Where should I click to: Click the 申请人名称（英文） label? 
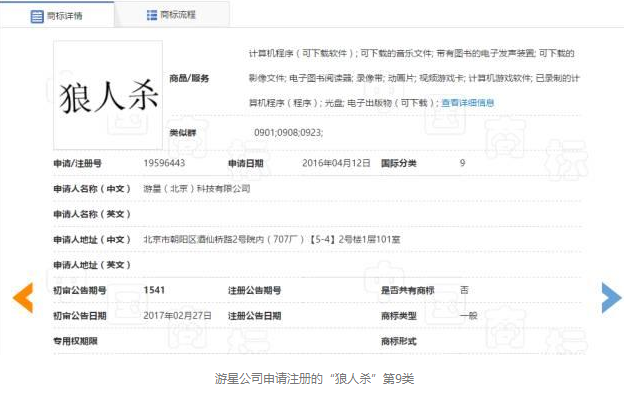pyautogui.click(x=92, y=214)
